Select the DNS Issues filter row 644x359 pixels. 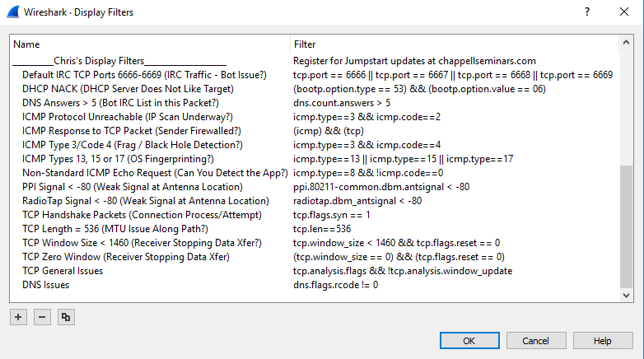point(315,285)
